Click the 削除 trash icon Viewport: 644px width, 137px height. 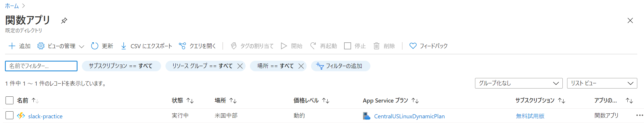click(x=377, y=46)
